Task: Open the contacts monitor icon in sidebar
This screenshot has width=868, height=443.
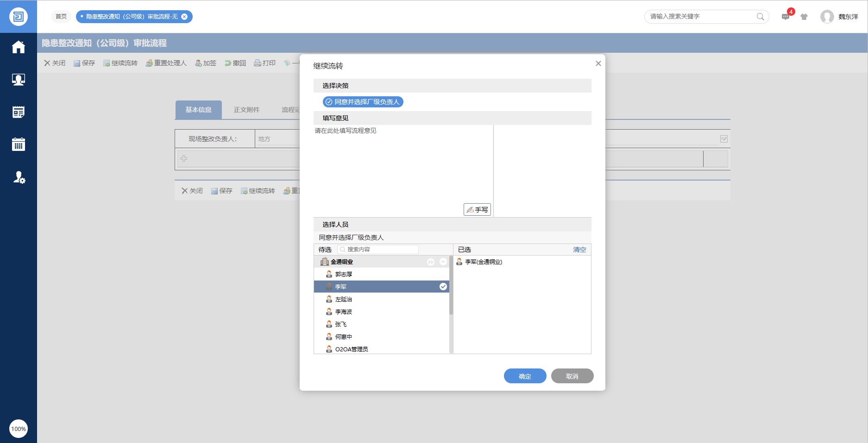Action: pyautogui.click(x=19, y=80)
